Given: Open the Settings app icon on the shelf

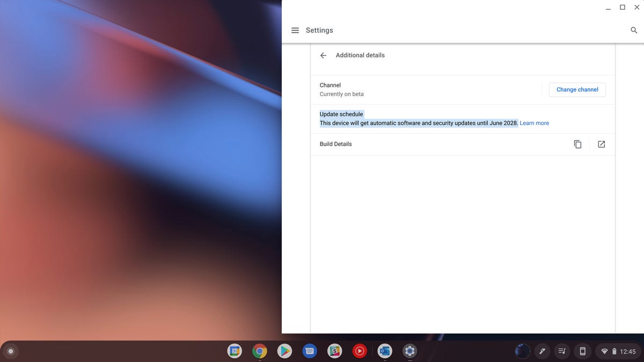Looking at the screenshot, I should point(409,351).
